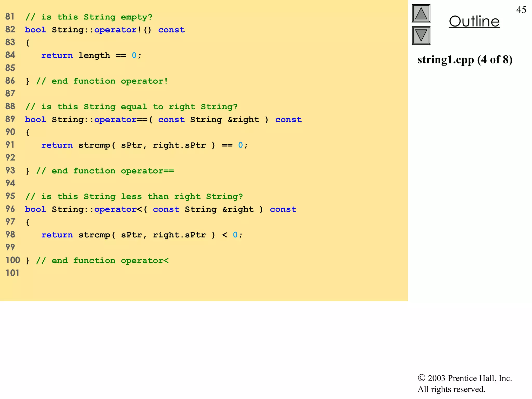Select the 'string1.cpp (4 of 8)' label
Screen dimensions: 532x399
tap(465, 60)
